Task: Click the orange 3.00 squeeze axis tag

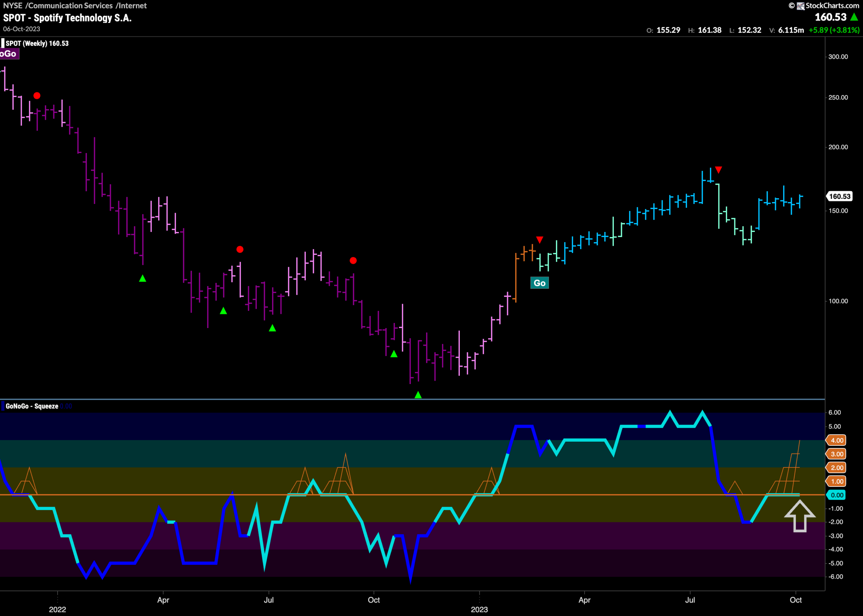Action: (x=836, y=454)
